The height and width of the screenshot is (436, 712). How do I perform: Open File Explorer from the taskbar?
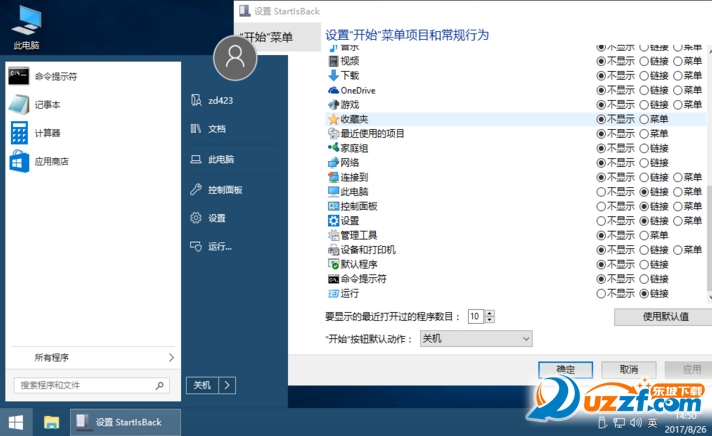point(51,422)
